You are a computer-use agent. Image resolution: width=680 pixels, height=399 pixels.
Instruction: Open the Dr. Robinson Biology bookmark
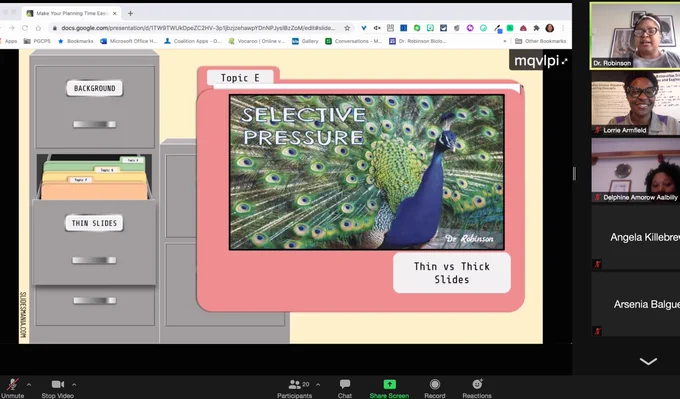point(418,41)
